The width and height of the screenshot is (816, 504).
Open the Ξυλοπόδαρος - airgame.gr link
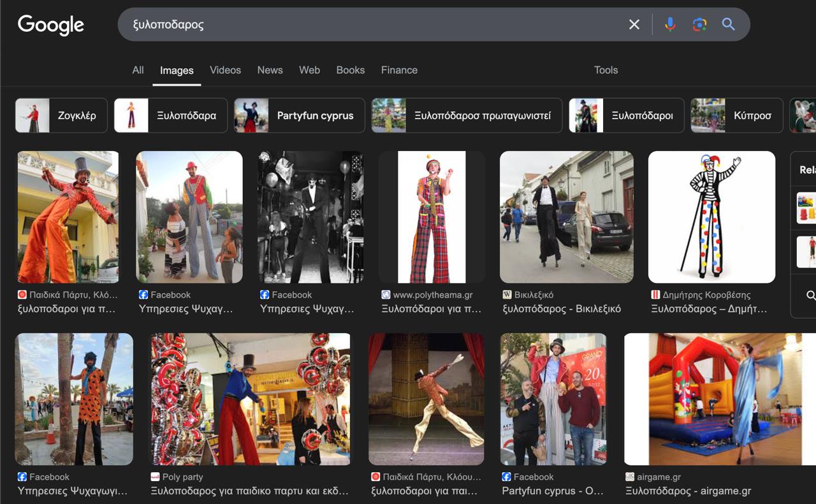[688, 491]
